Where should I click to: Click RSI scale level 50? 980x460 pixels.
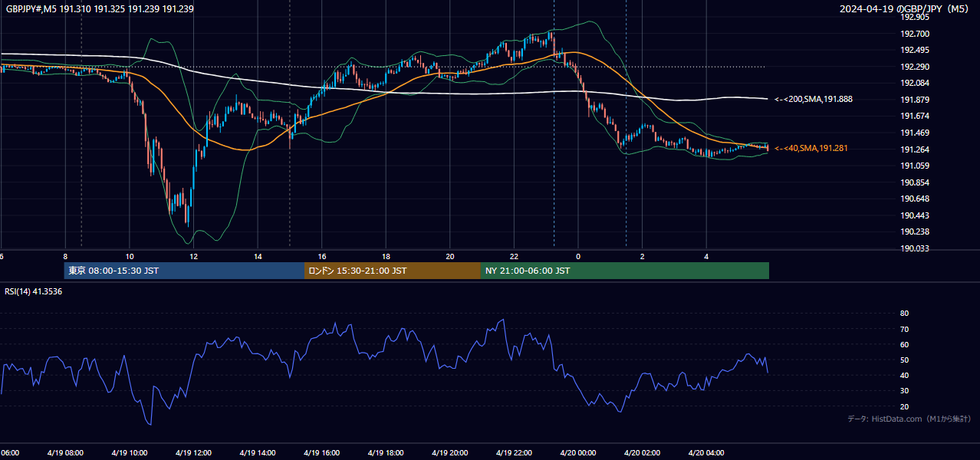point(904,360)
